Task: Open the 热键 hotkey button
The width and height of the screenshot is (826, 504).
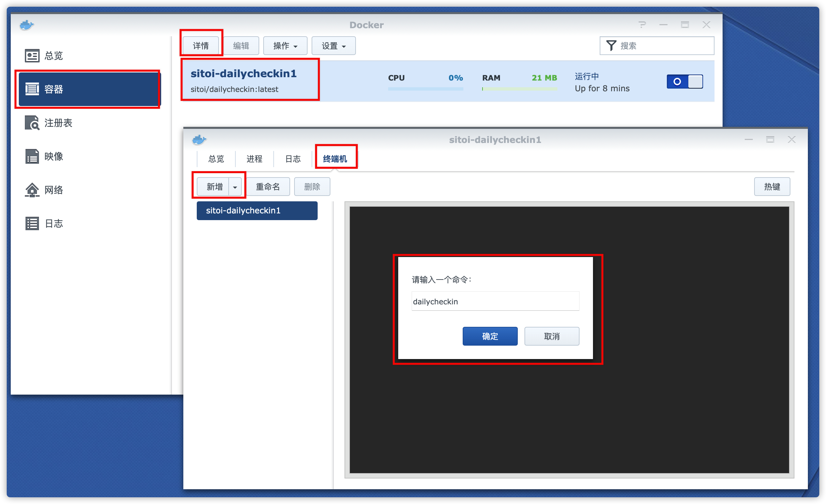Action: tap(772, 187)
